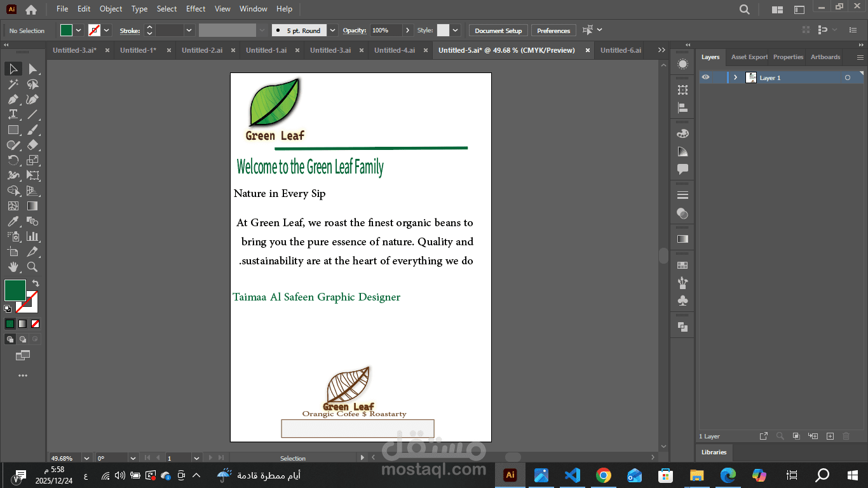
Task: Select the Paintbrush tool
Action: coord(33,130)
